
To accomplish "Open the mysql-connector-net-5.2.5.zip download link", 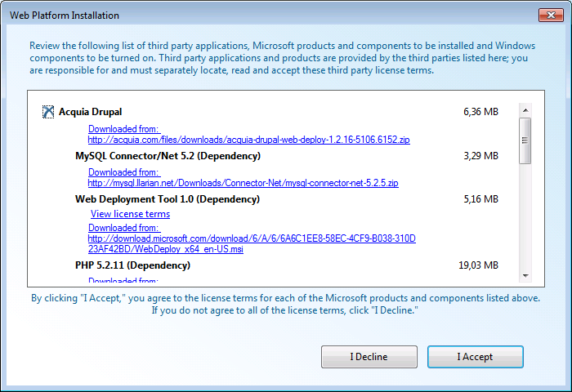I will (243, 183).
